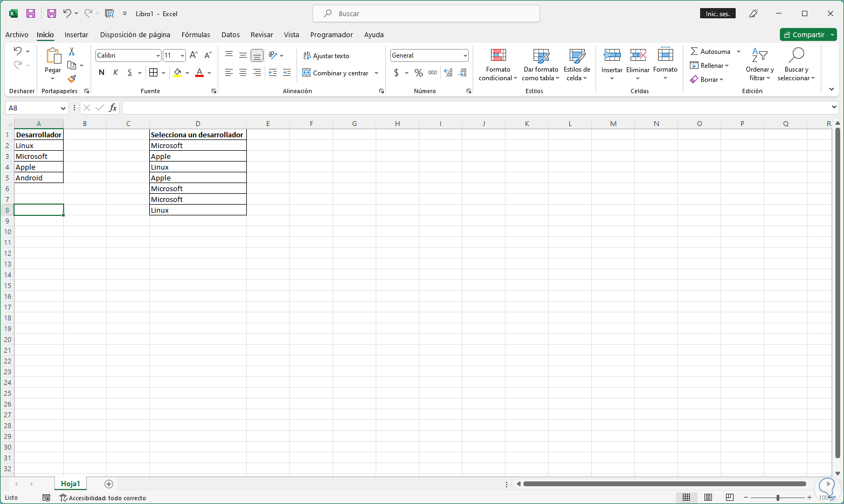Center cell text horizontally
The height and width of the screenshot is (504, 844).
[x=243, y=73]
